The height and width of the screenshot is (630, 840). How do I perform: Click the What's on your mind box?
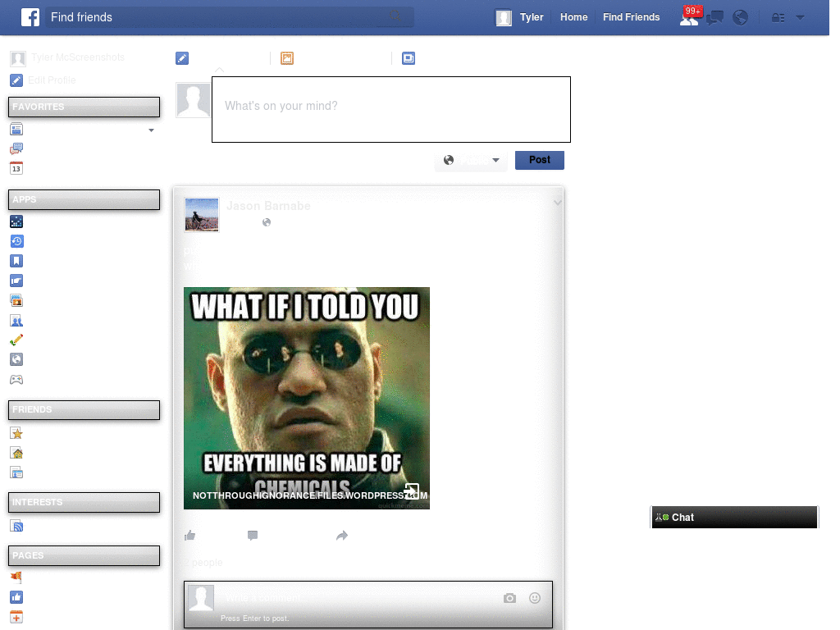pyautogui.click(x=391, y=109)
